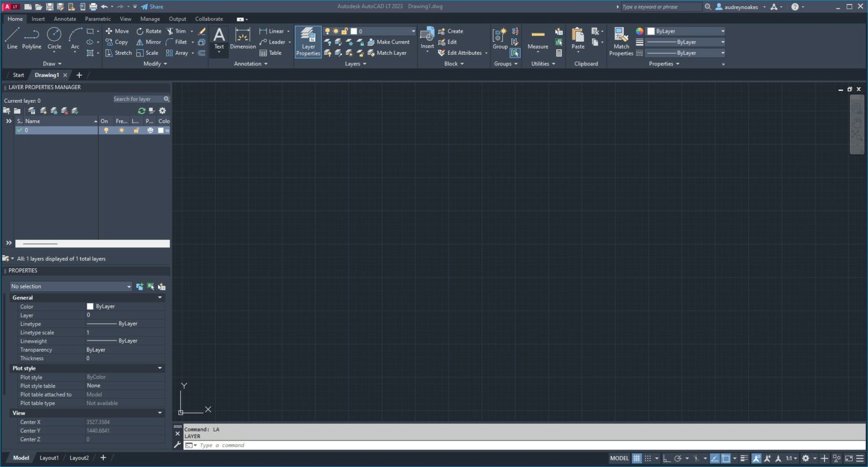
Task: Click the Delete Layer icon with red X
Action: [63, 111]
